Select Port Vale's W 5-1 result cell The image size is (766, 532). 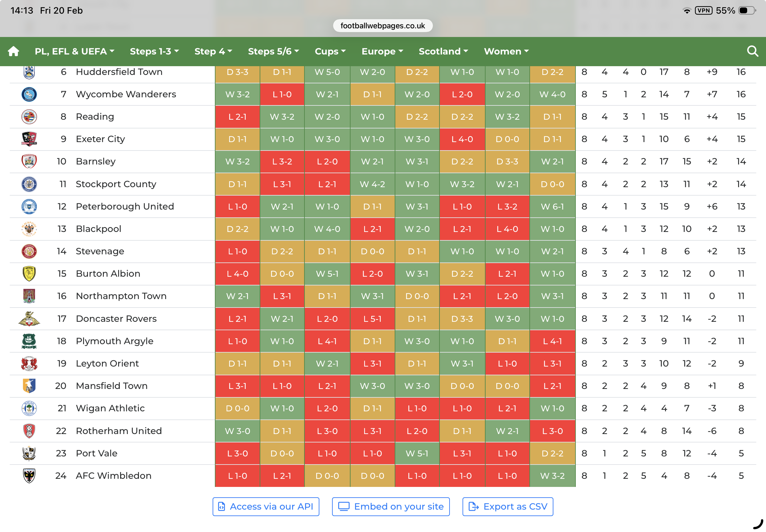[417, 454]
